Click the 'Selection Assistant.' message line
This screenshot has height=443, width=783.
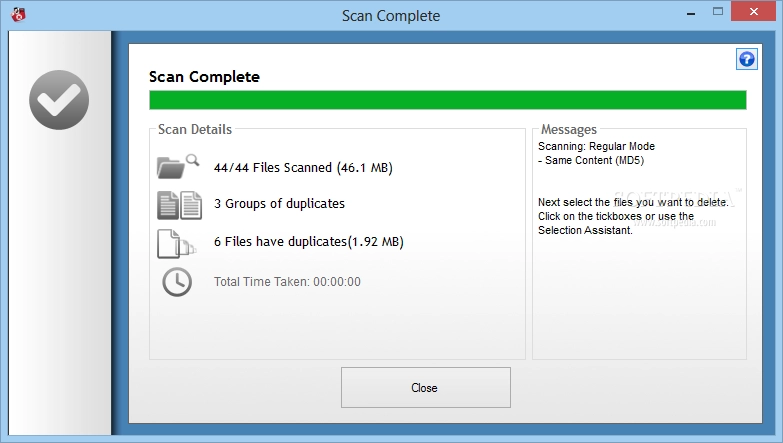pyautogui.click(x=585, y=230)
